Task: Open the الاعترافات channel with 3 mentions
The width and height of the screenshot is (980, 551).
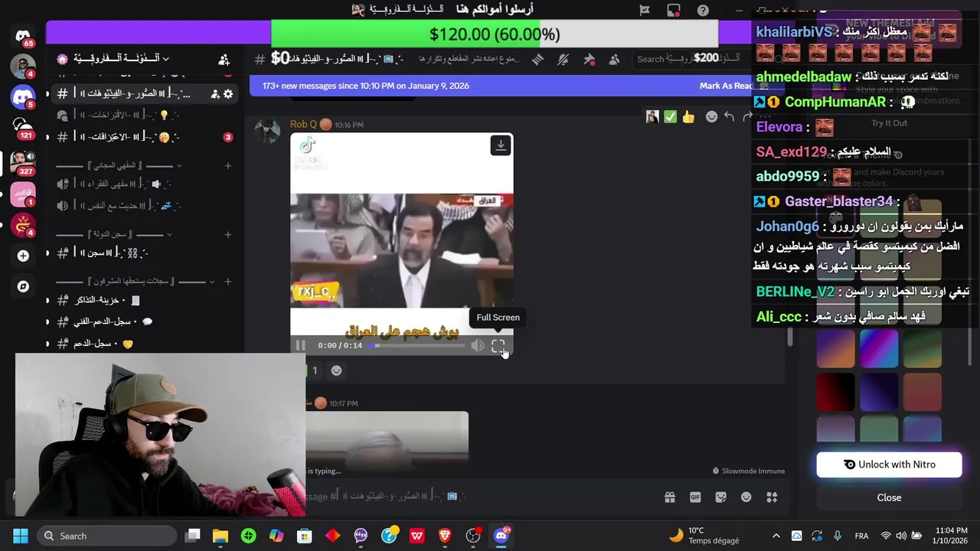Action: pyautogui.click(x=144, y=137)
